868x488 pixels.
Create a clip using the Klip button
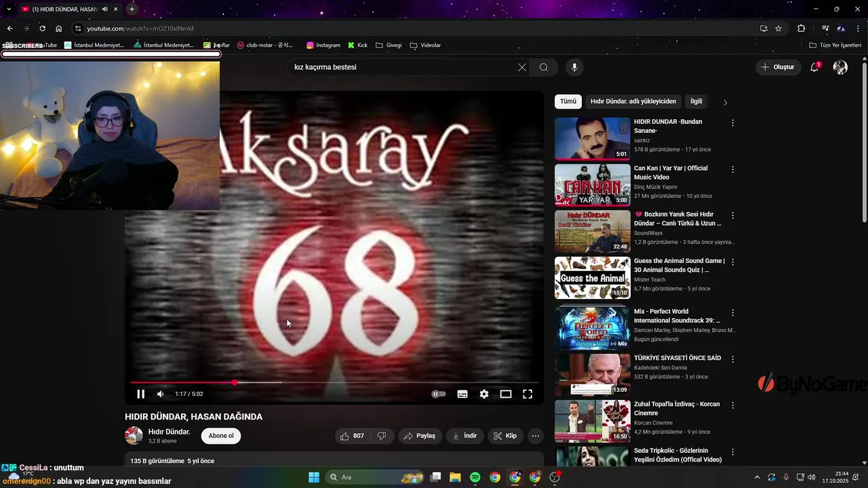(505, 436)
